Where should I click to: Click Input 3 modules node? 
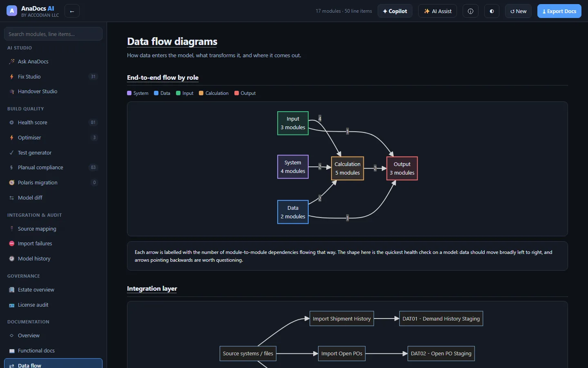293,123
